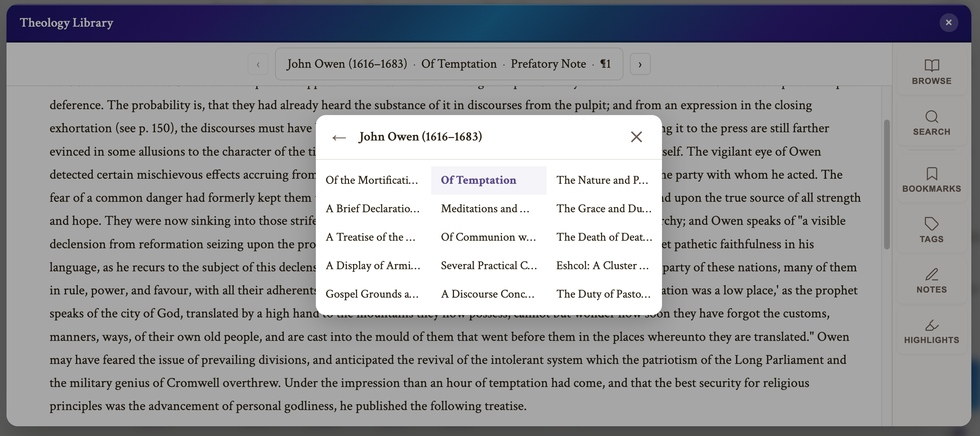This screenshot has width=980, height=436.
Task: Select Of Temptation in the breadcrumb bar
Action: click(459, 63)
